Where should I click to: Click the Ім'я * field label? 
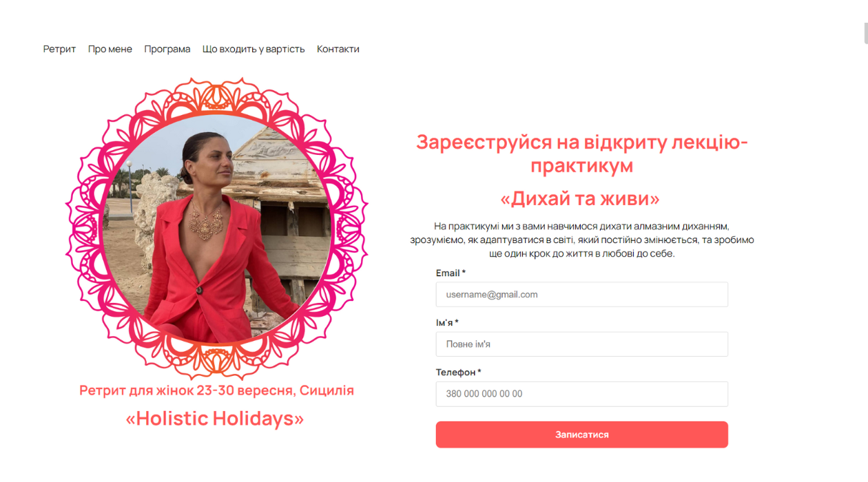point(447,323)
